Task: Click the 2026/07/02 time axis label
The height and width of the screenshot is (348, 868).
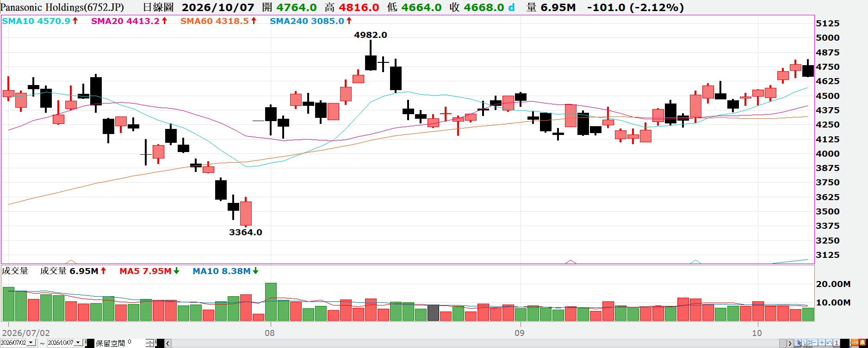Action: 26,333
